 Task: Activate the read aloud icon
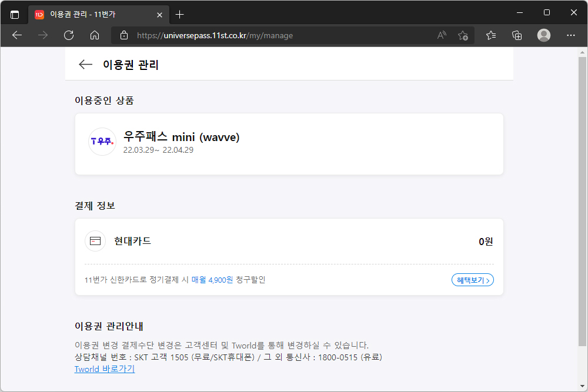[442, 35]
